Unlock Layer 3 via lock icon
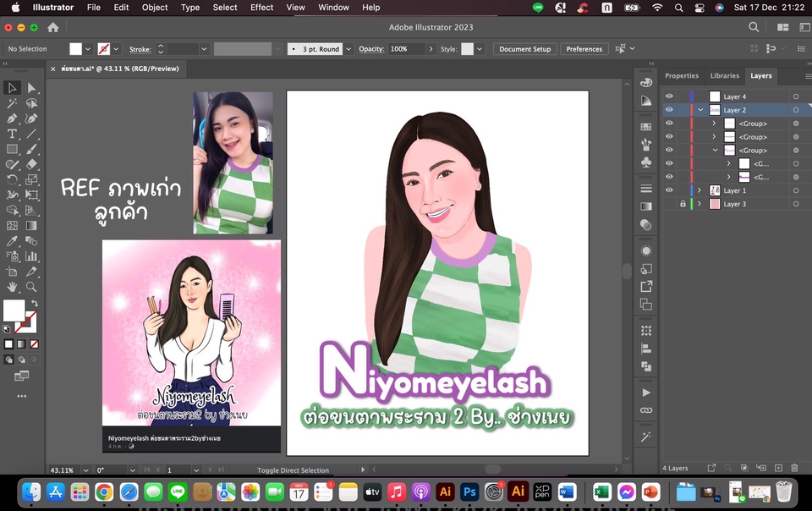 tap(682, 204)
